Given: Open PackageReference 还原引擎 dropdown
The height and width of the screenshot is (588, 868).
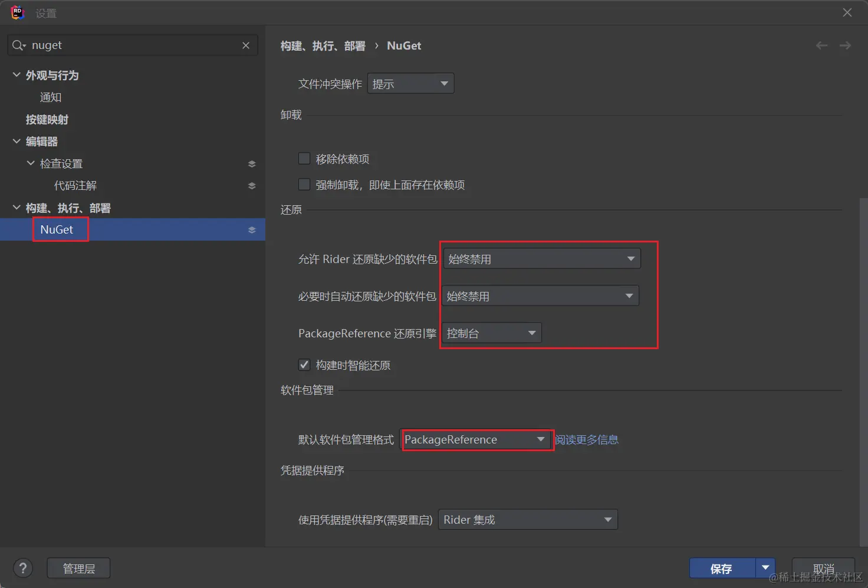Looking at the screenshot, I should pos(492,333).
